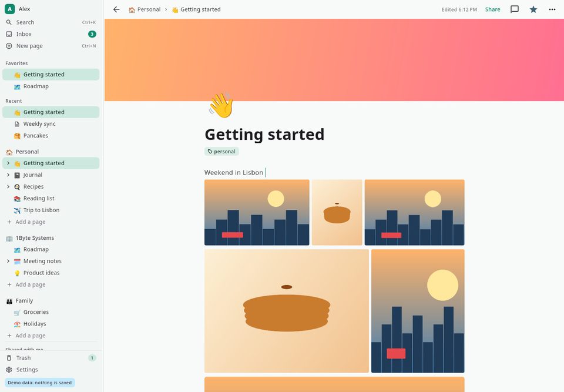Open the comments speech bubble icon
564x392 pixels.
tap(515, 9)
